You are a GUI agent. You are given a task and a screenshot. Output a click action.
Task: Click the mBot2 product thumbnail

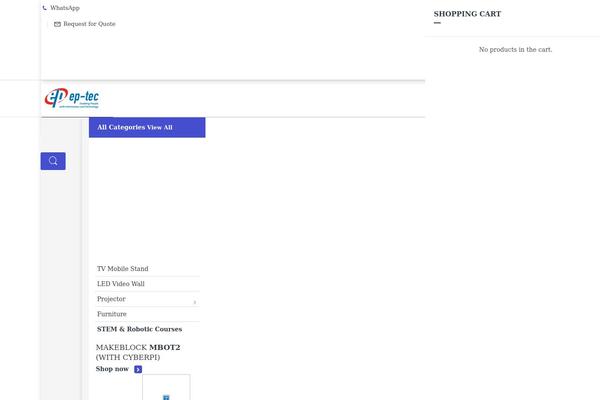[x=166, y=387]
